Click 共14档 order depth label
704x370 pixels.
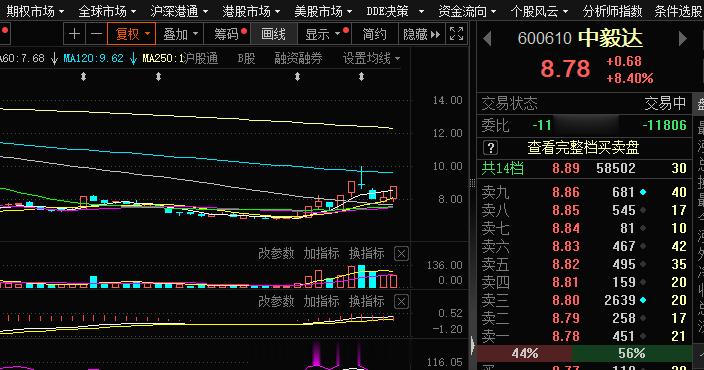[x=502, y=168]
